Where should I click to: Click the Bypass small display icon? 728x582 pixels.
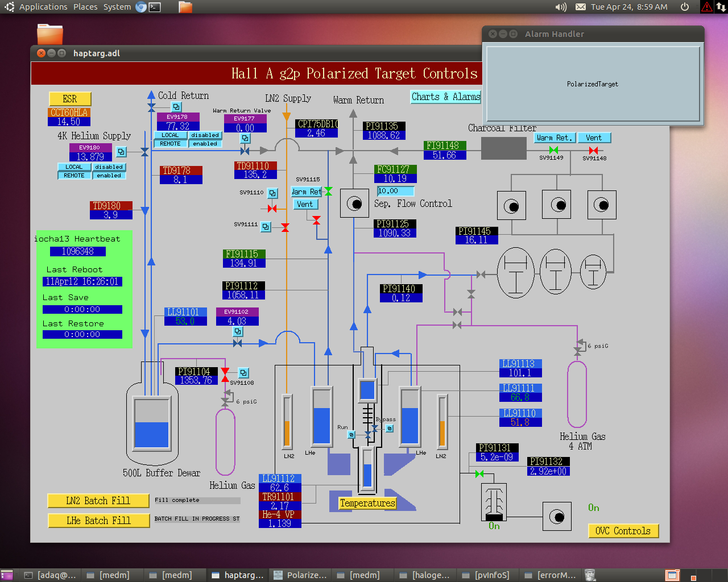[390, 429]
